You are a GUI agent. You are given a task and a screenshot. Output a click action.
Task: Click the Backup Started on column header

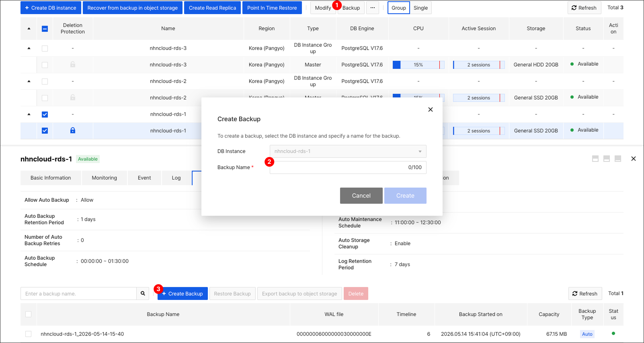[481, 314]
